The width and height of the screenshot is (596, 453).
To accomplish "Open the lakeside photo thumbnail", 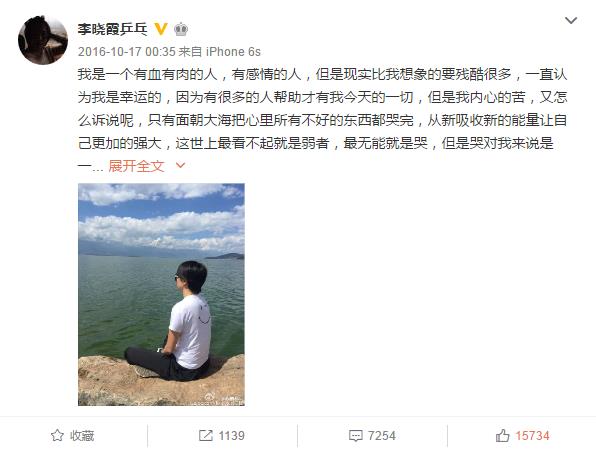I will (x=161, y=295).
